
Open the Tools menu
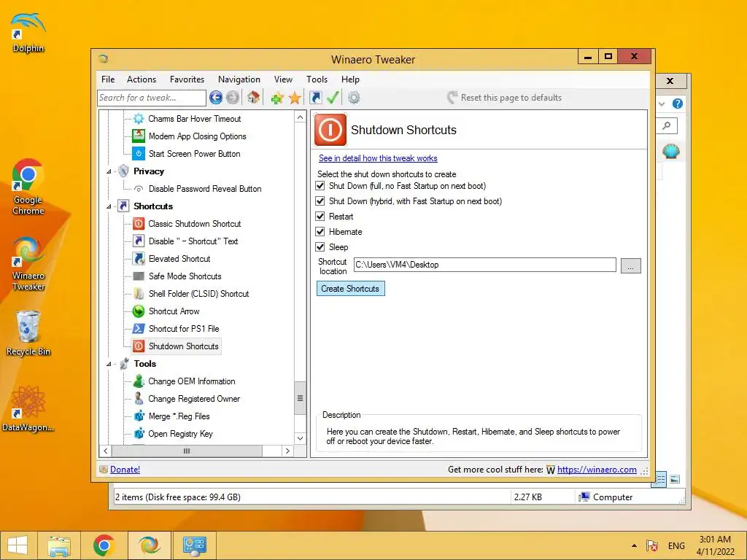tap(317, 79)
